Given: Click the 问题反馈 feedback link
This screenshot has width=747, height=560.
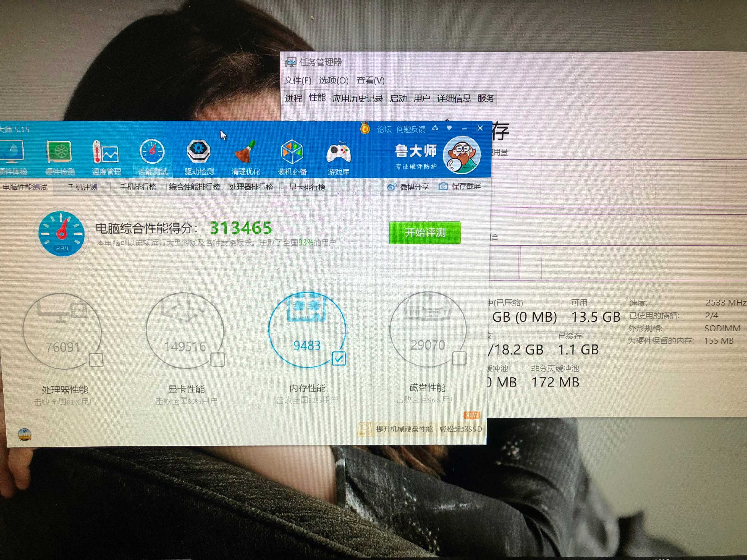Looking at the screenshot, I should (411, 129).
